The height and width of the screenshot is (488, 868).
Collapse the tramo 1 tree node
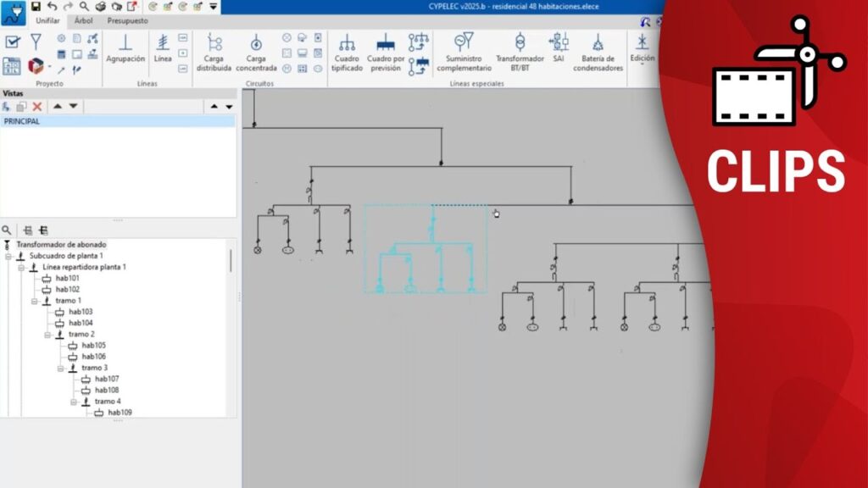tap(35, 301)
